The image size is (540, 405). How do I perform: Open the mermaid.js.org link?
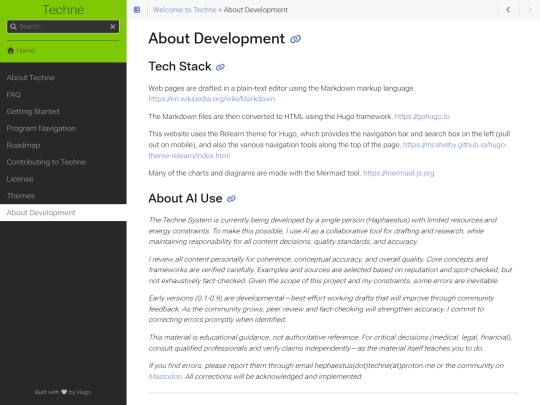point(398,173)
